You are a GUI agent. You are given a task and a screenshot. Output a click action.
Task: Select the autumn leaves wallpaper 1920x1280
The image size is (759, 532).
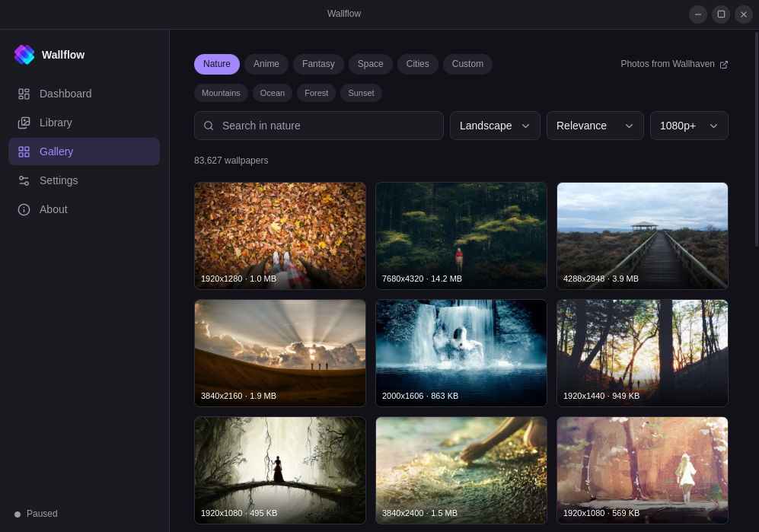280,236
